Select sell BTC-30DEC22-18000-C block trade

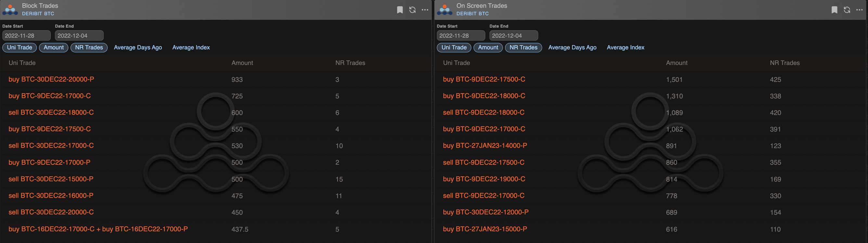[x=51, y=112]
